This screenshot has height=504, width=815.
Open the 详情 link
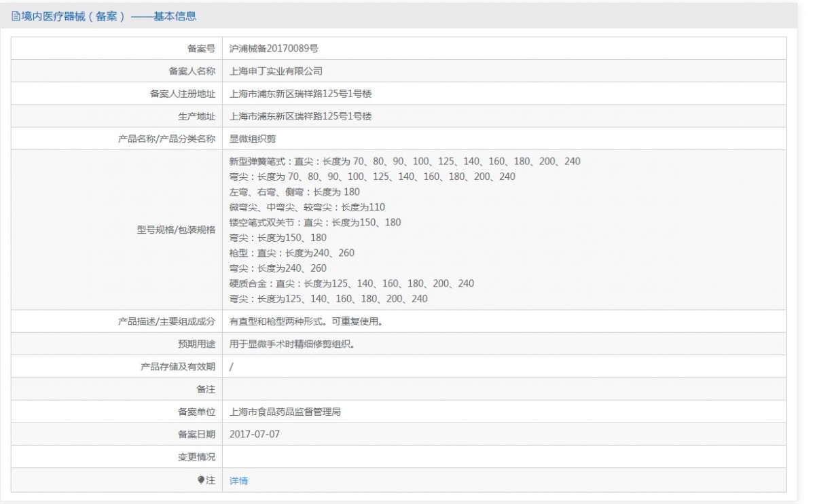(239, 481)
